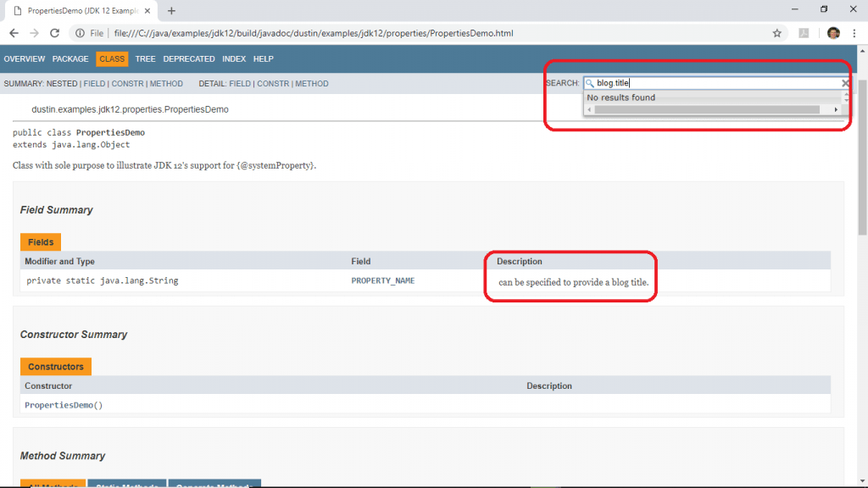Image resolution: width=868 pixels, height=488 pixels.
Task: Click the magnifier icon in search field
Action: coord(590,83)
